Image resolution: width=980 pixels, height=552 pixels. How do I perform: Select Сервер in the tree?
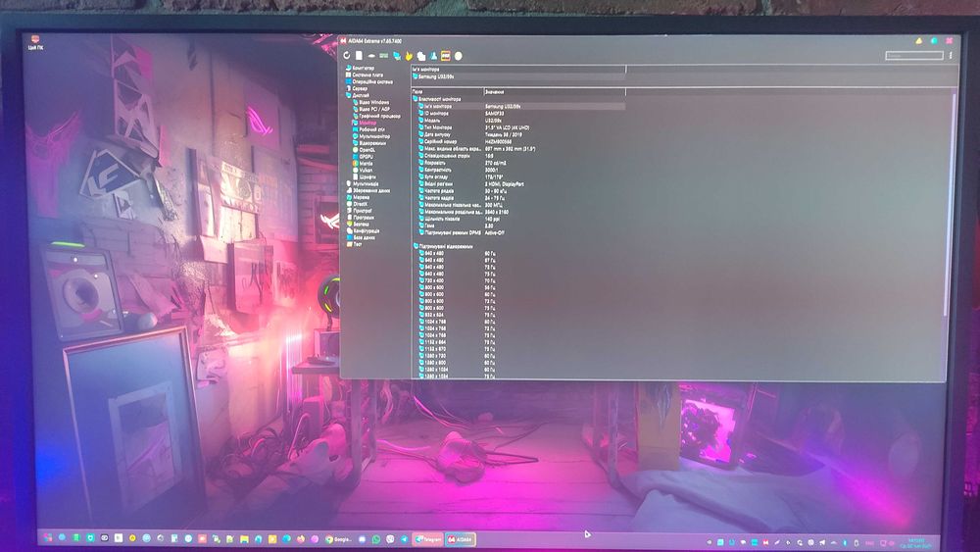tap(357, 89)
